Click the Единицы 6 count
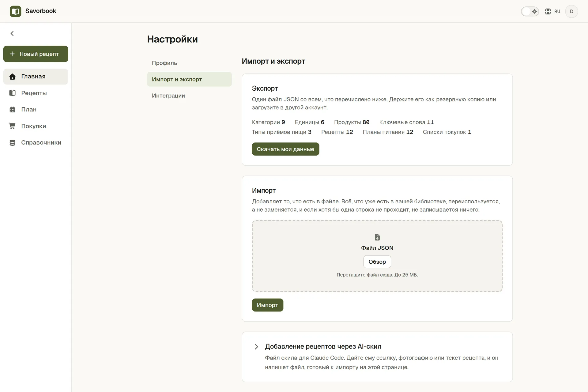Viewport: 588px width, 392px height. point(309,122)
